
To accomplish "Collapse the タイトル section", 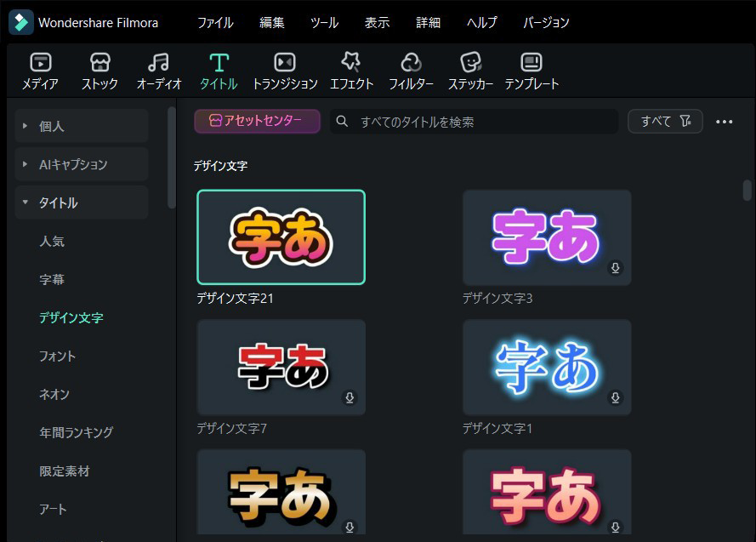I will click(58, 203).
